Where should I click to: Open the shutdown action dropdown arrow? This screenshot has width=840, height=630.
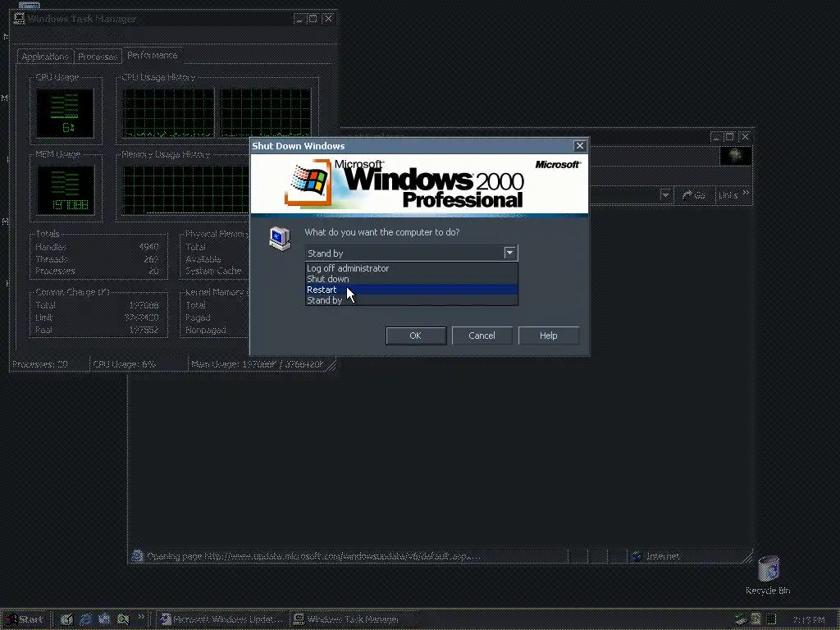tap(509, 253)
